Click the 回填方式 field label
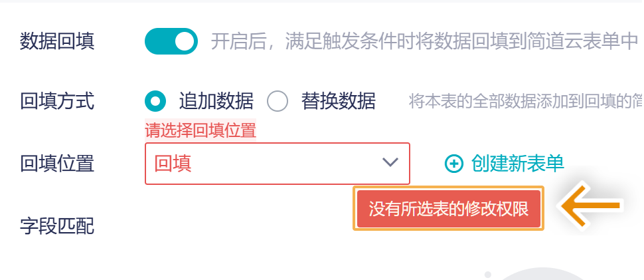The height and width of the screenshot is (280, 644). tap(57, 101)
